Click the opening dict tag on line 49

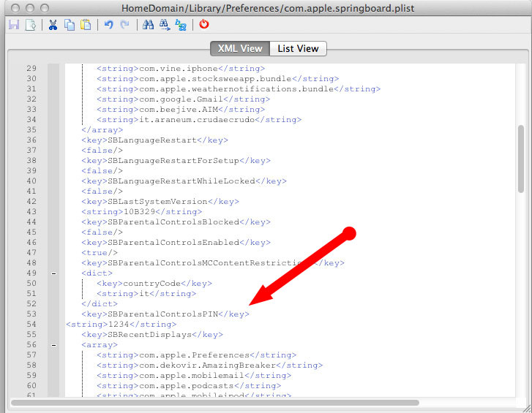97,273
